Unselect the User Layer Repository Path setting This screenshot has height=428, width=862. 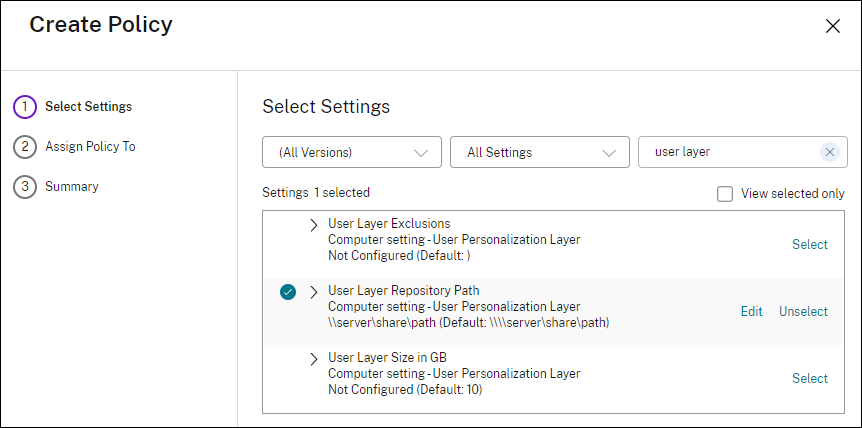(803, 312)
